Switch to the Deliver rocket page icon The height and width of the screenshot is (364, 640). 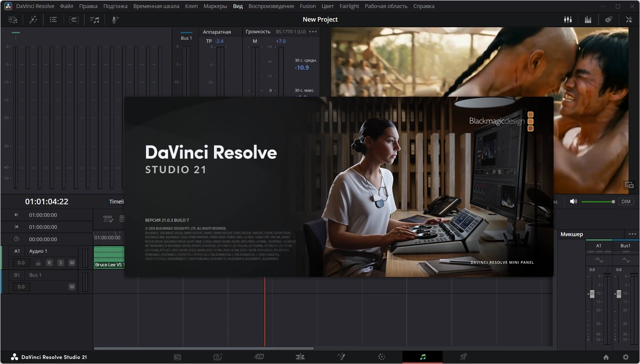(x=463, y=357)
